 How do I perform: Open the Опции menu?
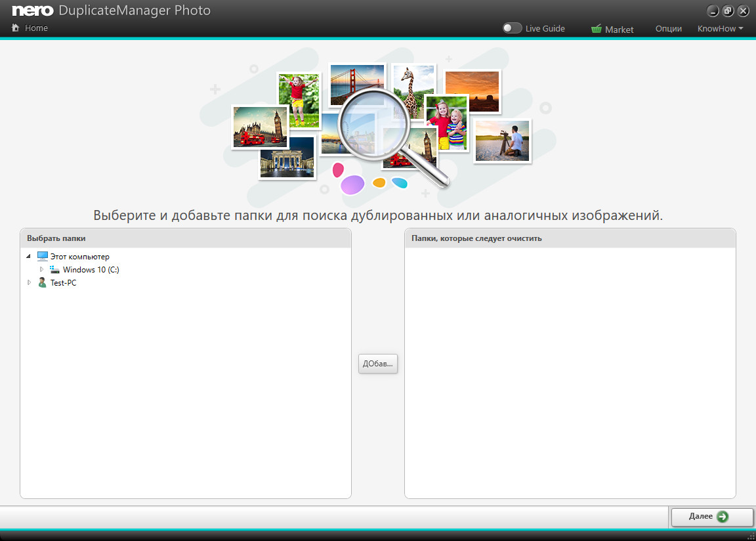click(668, 29)
